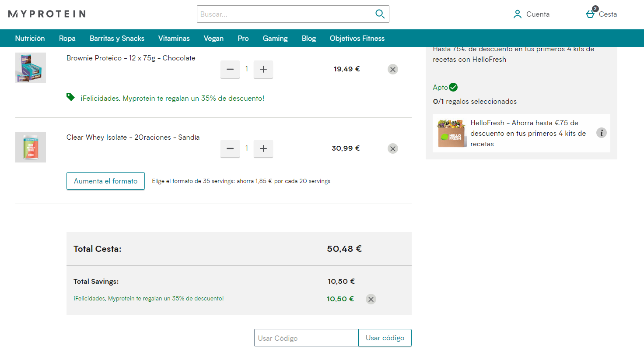Open the Vitaminas menu
644x360 pixels.
tap(174, 38)
